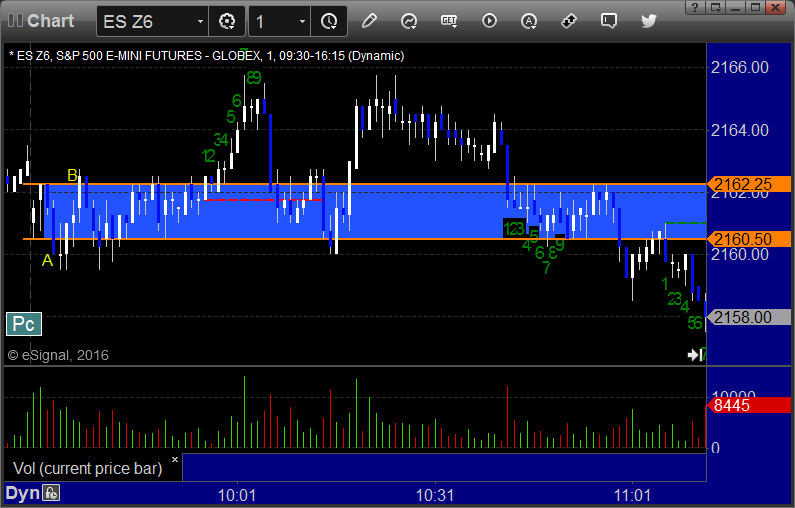Click the 10:01 time axis label

click(x=237, y=495)
